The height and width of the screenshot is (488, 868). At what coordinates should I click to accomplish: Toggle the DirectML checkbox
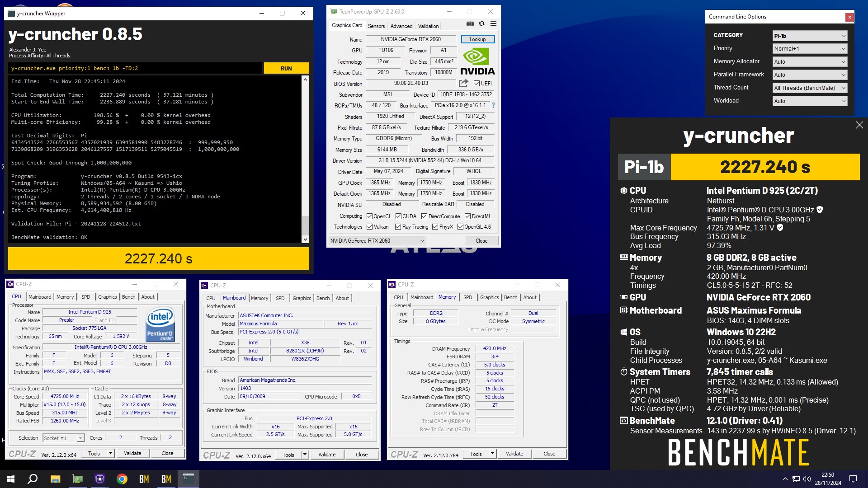point(468,216)
